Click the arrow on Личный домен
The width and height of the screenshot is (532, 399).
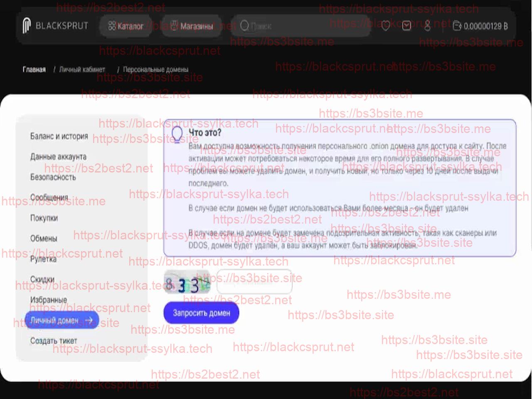coord(89,320)
